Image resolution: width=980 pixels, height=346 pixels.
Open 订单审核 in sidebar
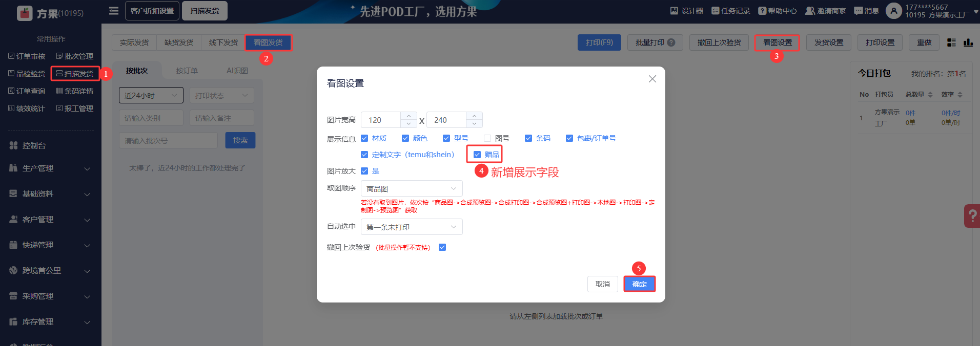[x=27, y=56]
